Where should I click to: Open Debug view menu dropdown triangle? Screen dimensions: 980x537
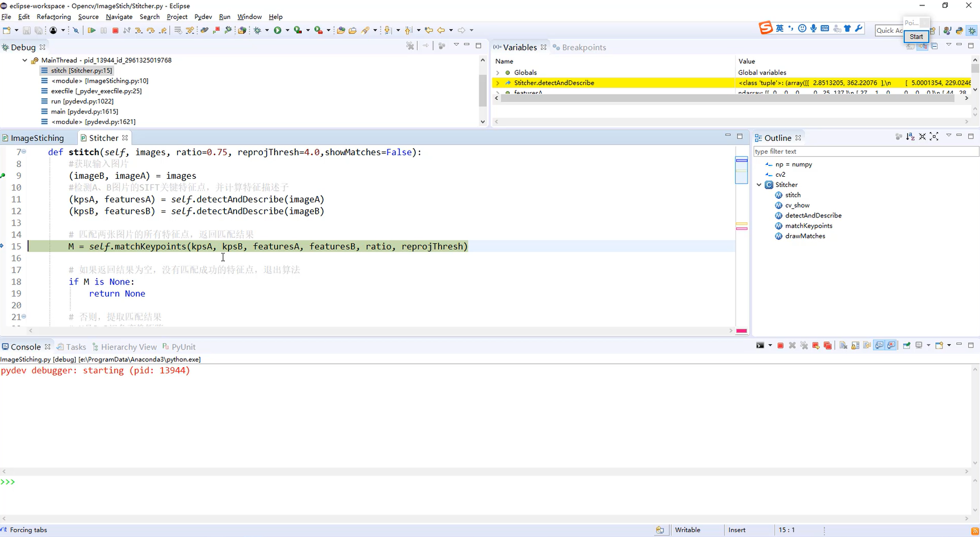(x=456, y=45)
